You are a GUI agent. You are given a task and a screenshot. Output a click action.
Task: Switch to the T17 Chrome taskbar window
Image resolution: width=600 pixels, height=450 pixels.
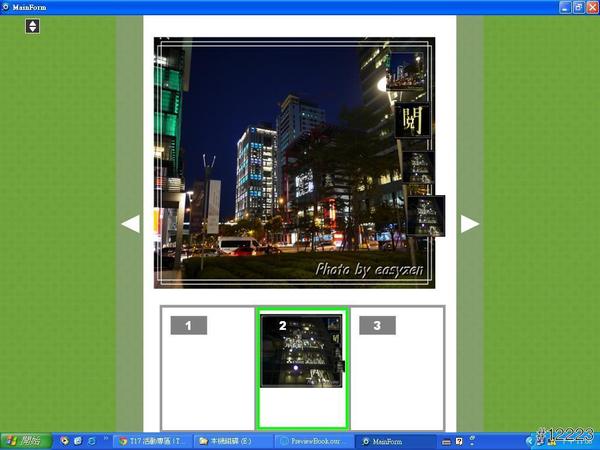152,441
